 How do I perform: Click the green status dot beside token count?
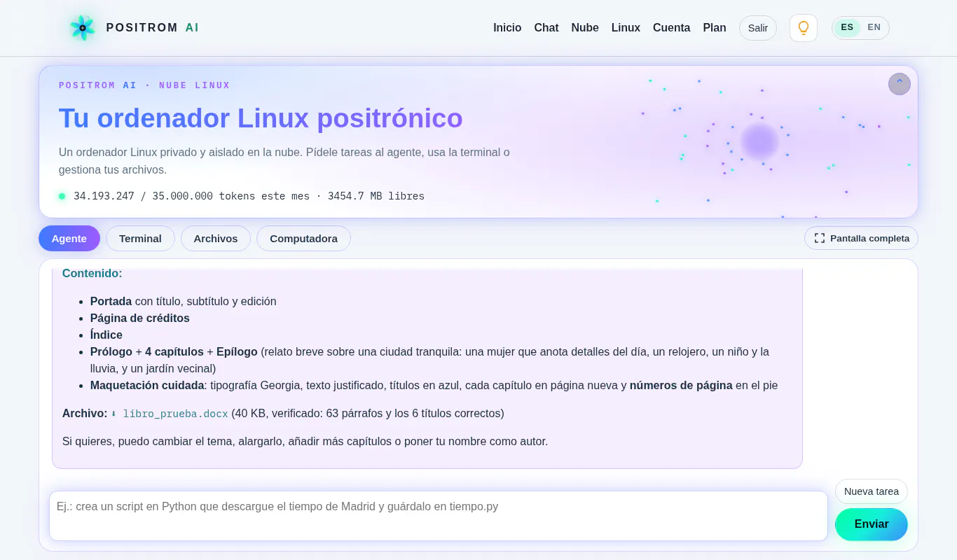62,196
